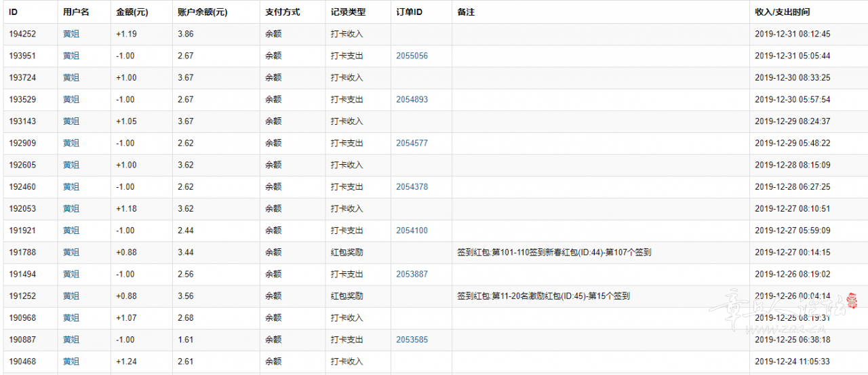This screenshot has width=868, height=375.
Task: Select record ID 192460
Action: click(x=22, y=186)
